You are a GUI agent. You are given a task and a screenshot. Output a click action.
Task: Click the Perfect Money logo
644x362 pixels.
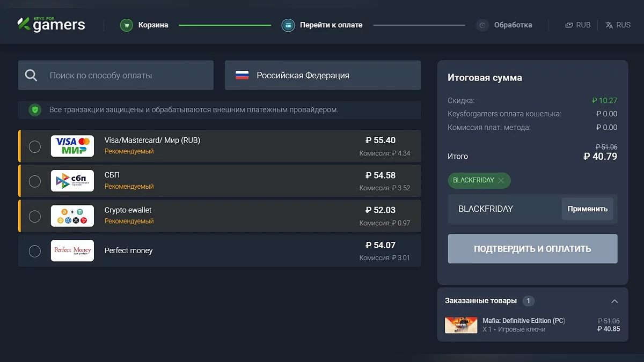click(72, 250)
